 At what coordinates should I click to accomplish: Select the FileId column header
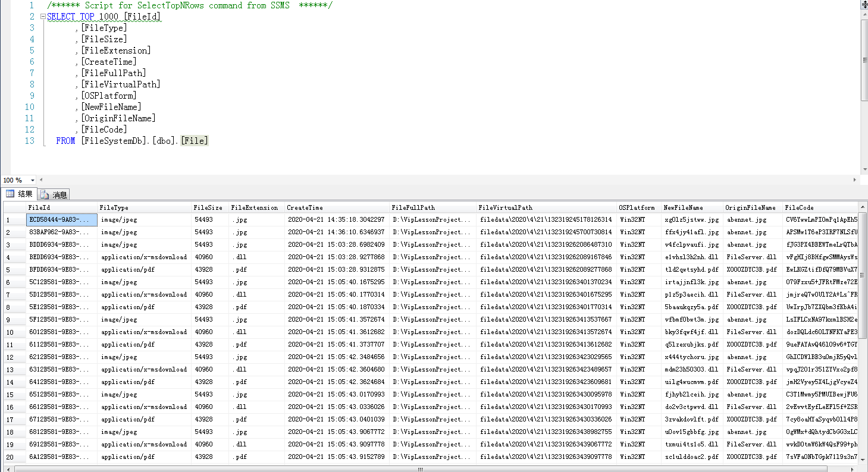[61, 207]
